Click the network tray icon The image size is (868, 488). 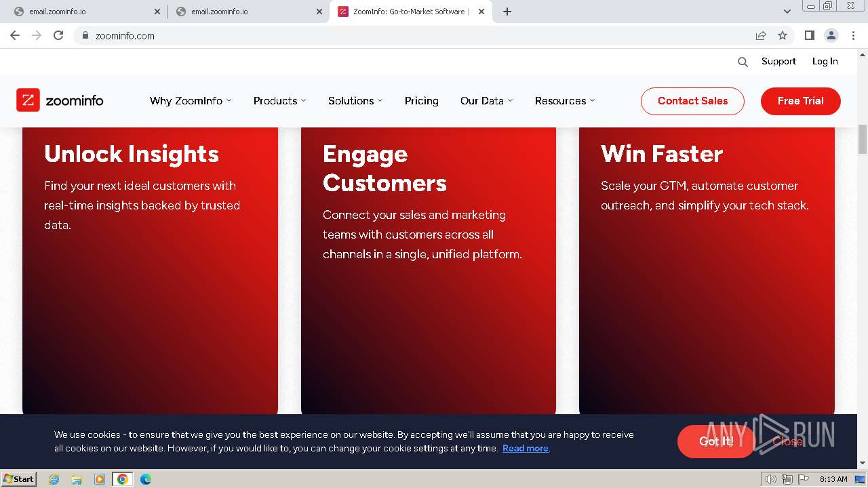787,479
